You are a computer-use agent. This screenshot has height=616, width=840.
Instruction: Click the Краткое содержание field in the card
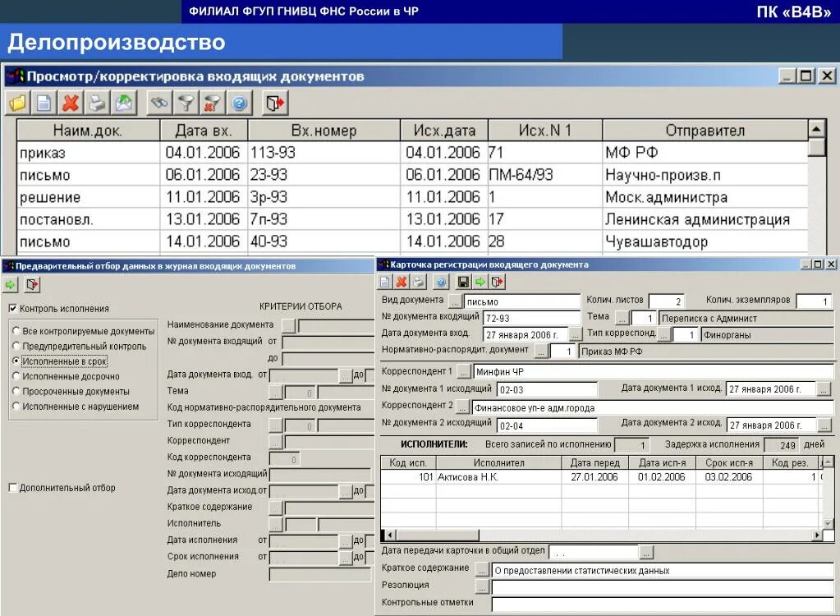pyautogui.click(x=662, y=571)
